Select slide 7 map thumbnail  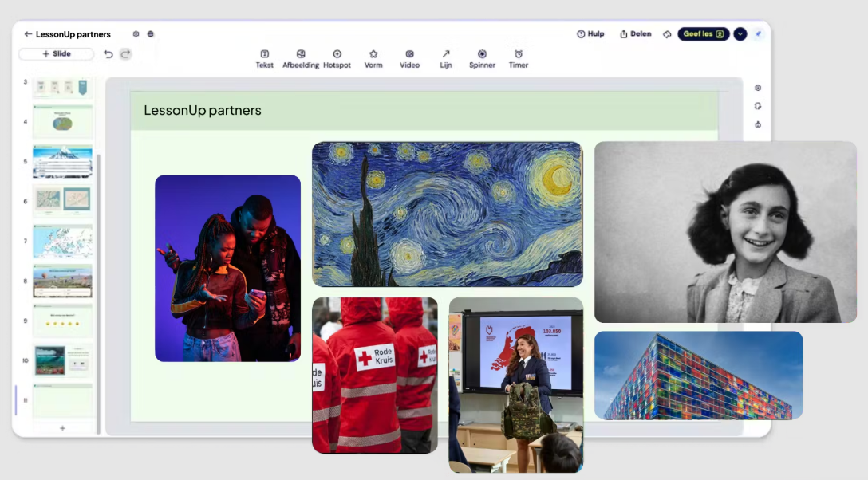(x=62, y=241)
